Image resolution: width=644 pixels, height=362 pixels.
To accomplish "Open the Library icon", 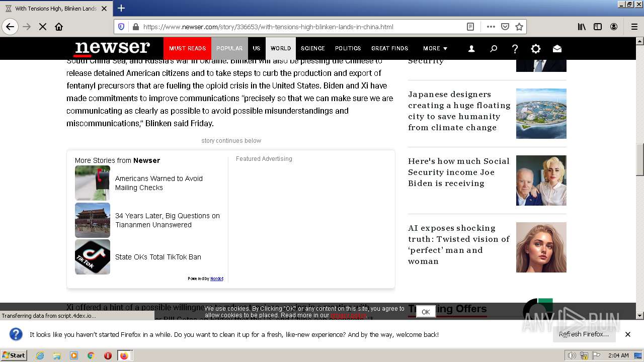I will pos(582,27).
